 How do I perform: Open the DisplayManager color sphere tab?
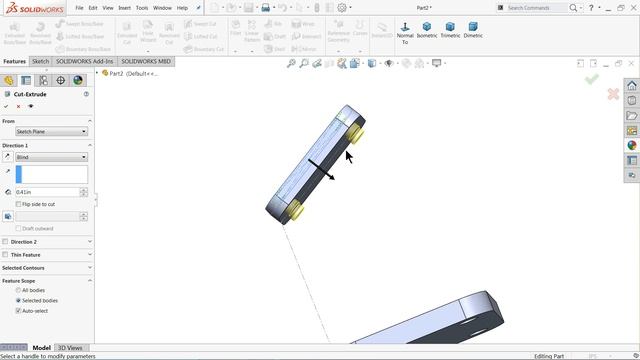(x=78, y=80)
